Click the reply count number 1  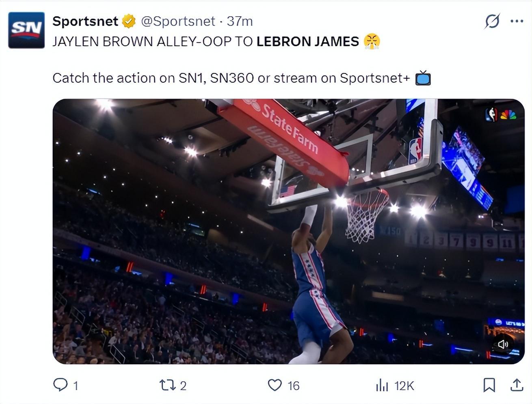click(75, 385)
